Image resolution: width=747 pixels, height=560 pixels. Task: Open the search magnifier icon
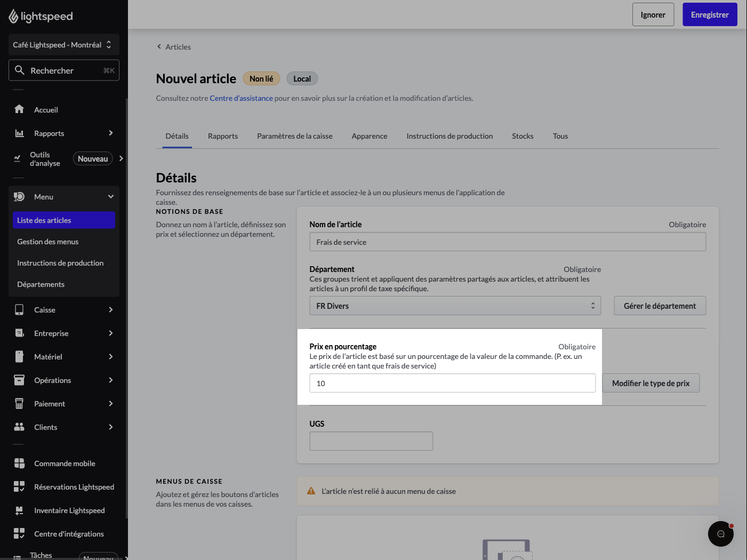20,70
